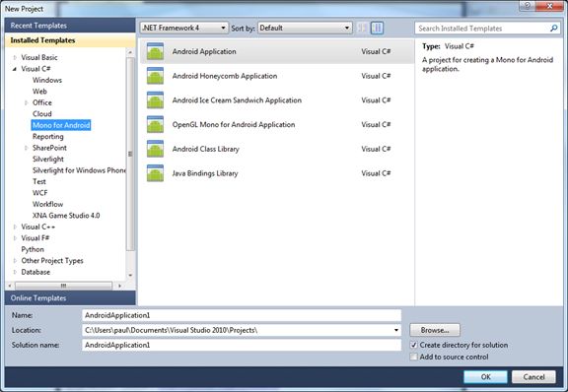568x392 pixels.
Task: Click the search magnifier icon
Action: click(553, 29)
